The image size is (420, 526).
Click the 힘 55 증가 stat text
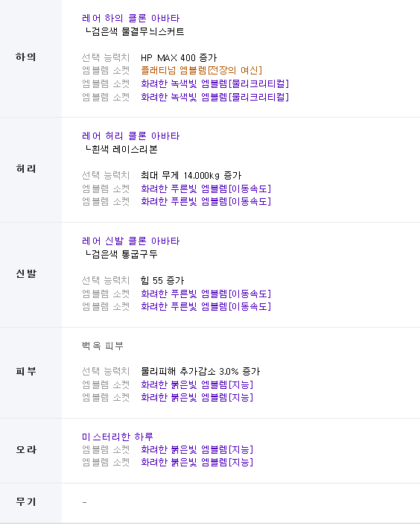point(162,280)
